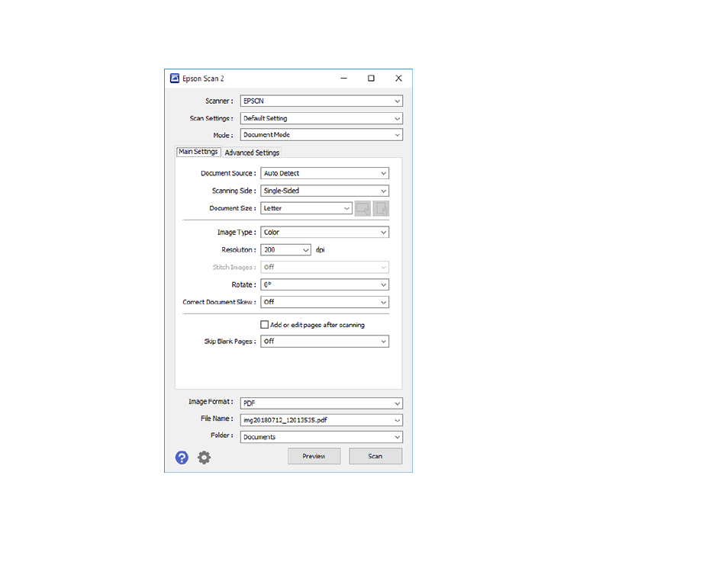Screen dimensions: 728x562
Task: Expand the Scan Settings dropdown
Action: pos(321,118)
